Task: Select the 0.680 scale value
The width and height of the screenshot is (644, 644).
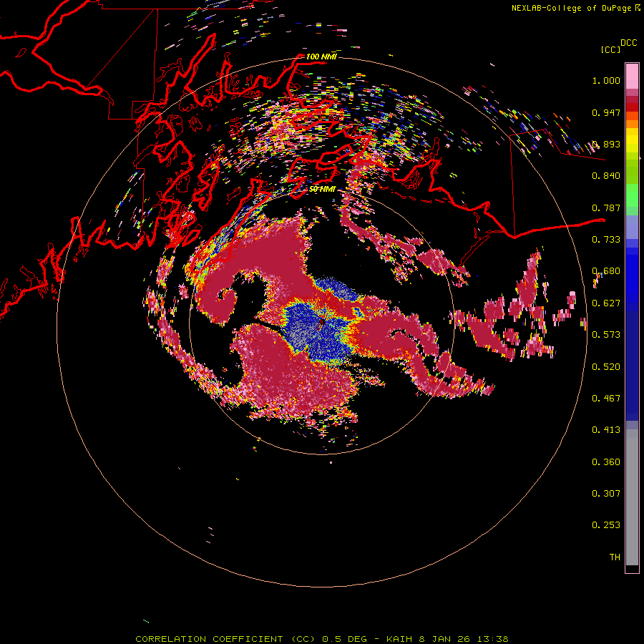Action: click(x=606, y=271)
